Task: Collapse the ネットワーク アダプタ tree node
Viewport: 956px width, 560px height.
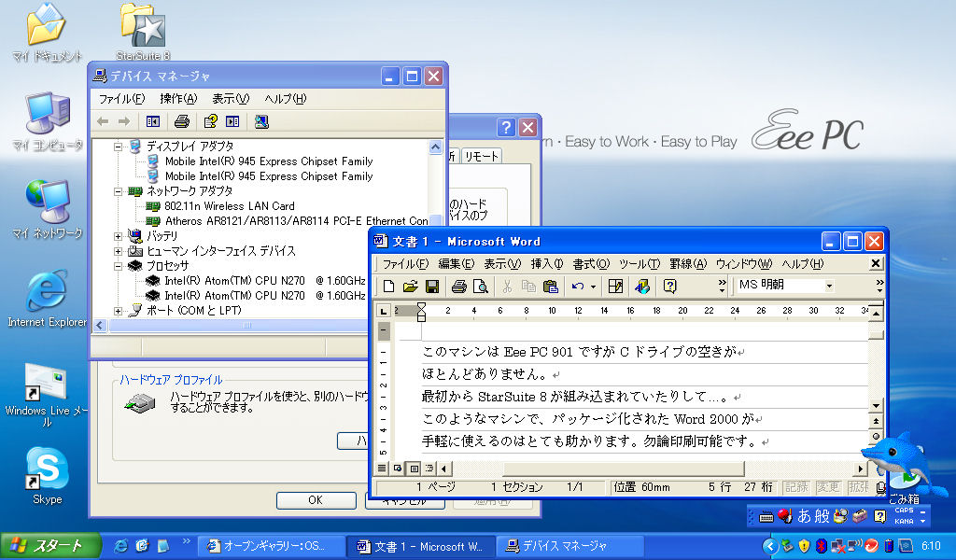Action: click(x=119, y=191)
